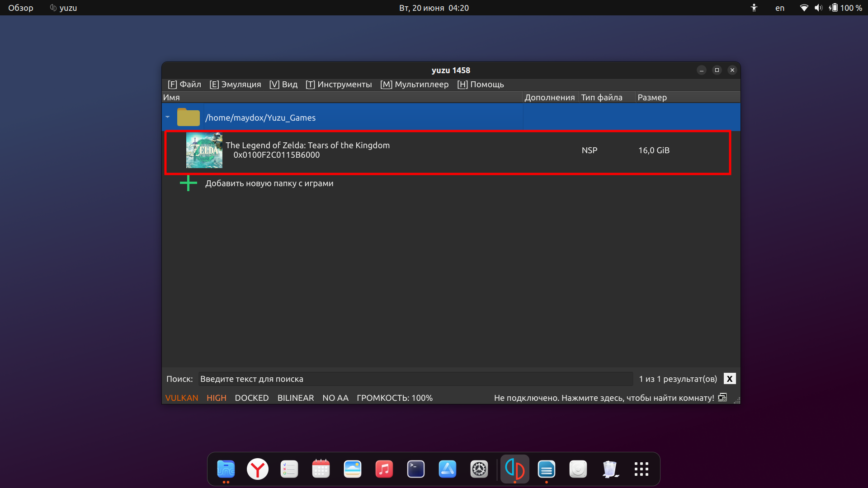This screenshot has height=488, width=868.
Task: Close the yuzu 1458 window
Action: click(732, 70)
